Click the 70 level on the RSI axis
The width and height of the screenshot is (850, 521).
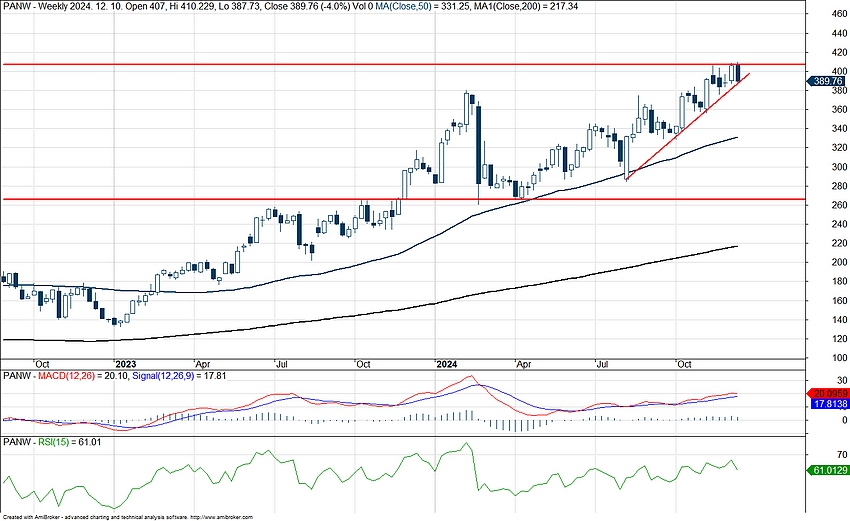(x=842, y=454)
